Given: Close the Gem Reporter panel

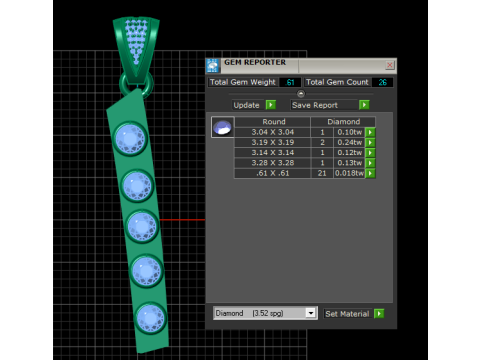Looking at the screenshot, I should 389,65.
